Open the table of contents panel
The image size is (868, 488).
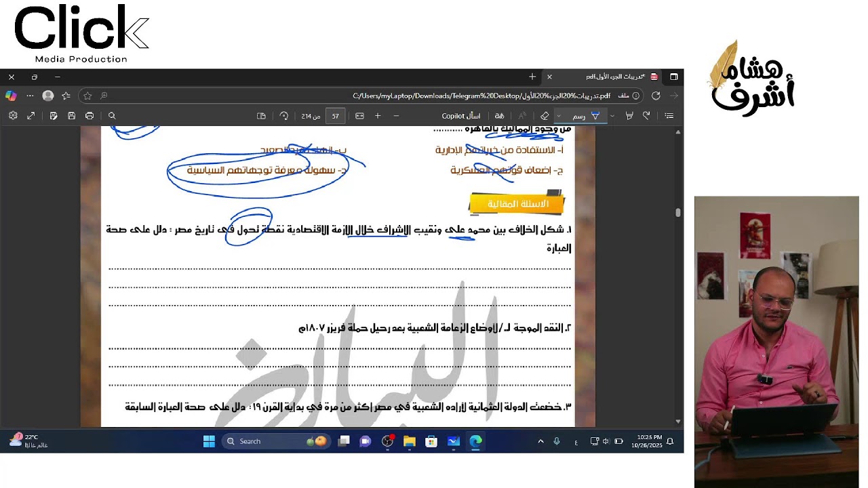click(669, 116)
